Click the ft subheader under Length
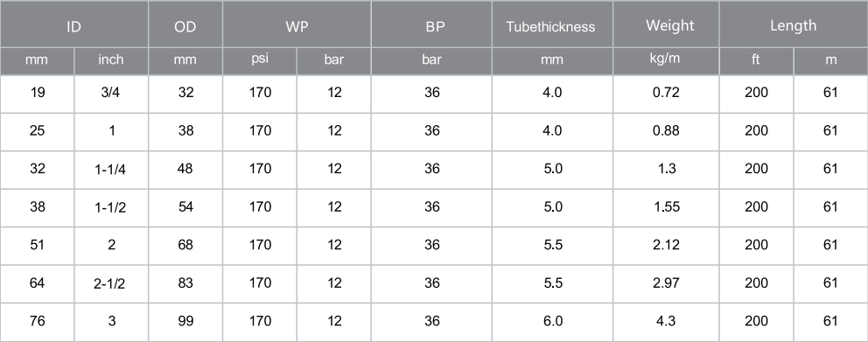868x342 pixels. click(756, 61)
